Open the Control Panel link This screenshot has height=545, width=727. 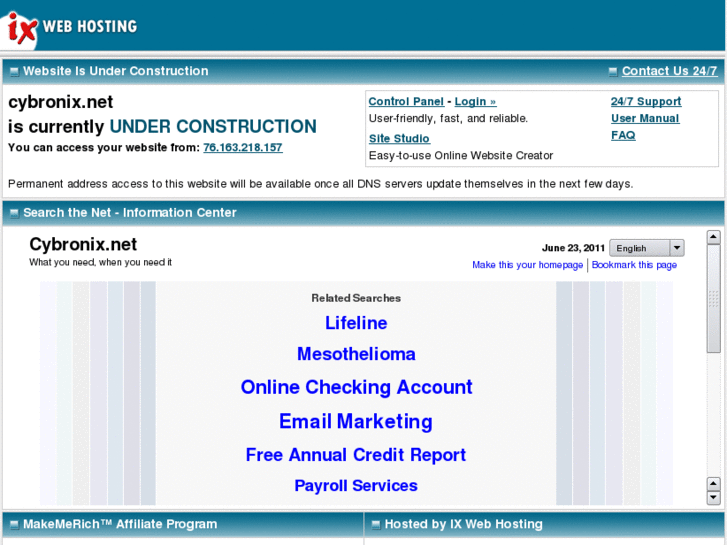point(406,102)
